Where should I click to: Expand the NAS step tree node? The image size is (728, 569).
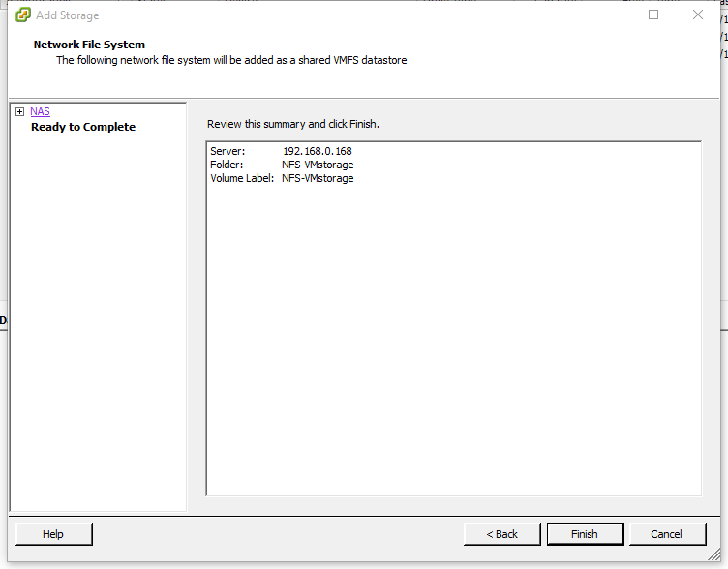tap(19, 112)
